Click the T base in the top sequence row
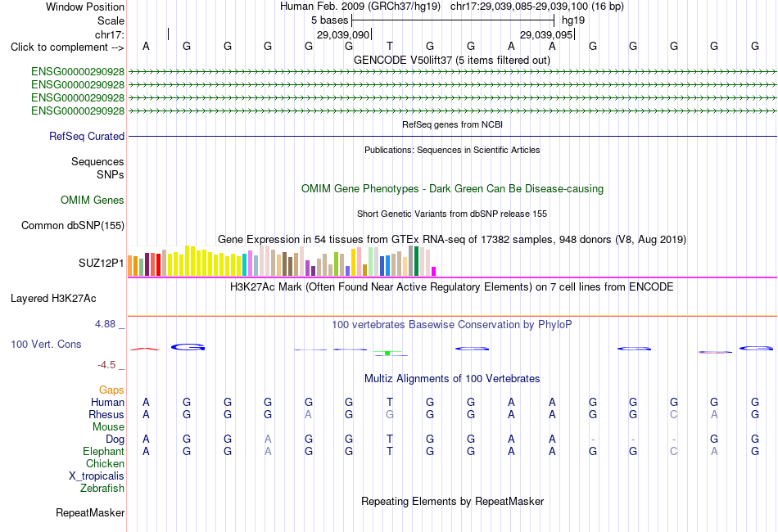The height and width of the screenshot is (532, 778). pyautogui.click(x=390, y=46)
